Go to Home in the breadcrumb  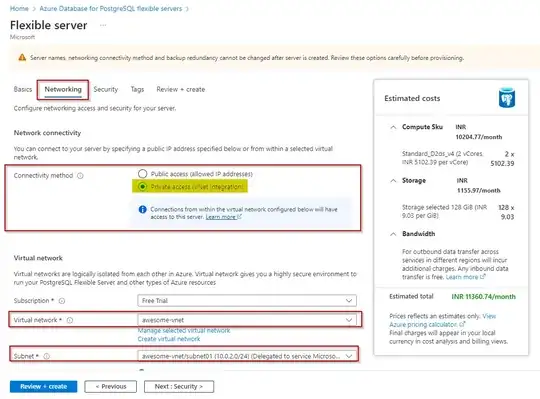[x=19, y=9]
